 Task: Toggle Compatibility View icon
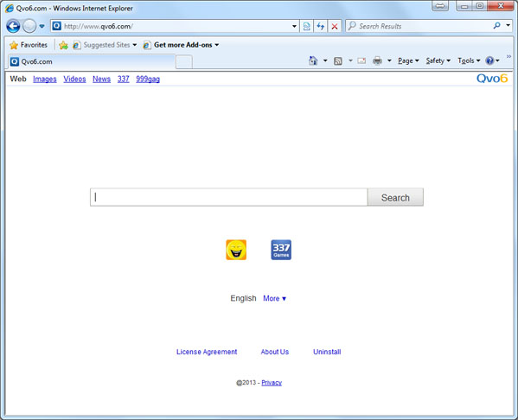point(307,27)
